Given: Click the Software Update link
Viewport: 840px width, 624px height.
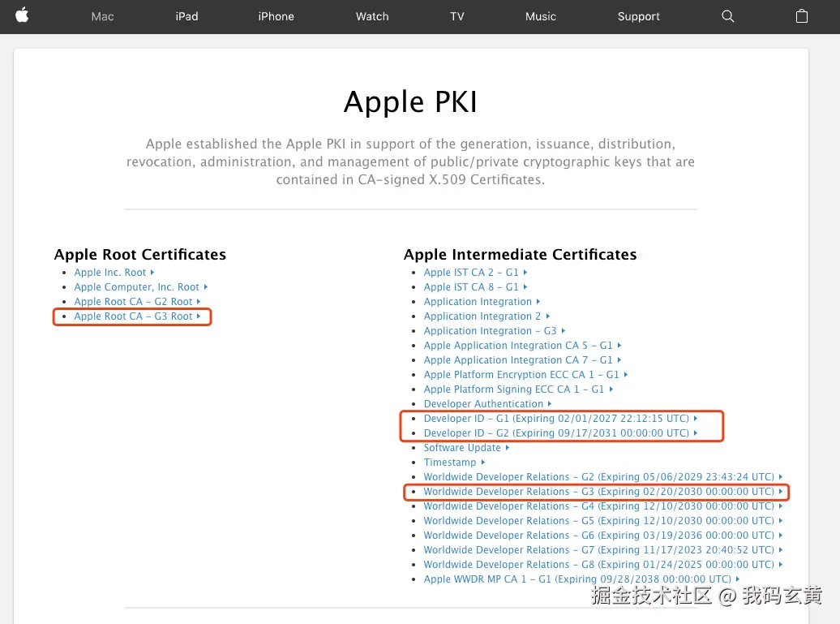Looking at the screenshot, I should [x=466, y=448].
